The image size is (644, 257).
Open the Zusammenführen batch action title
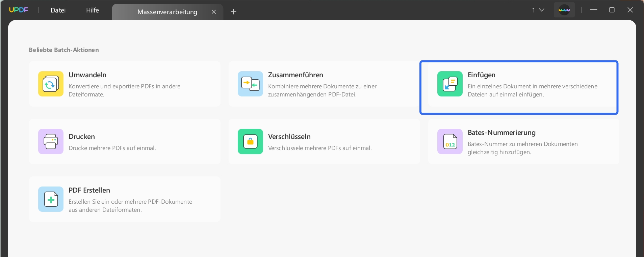point(295,75)
